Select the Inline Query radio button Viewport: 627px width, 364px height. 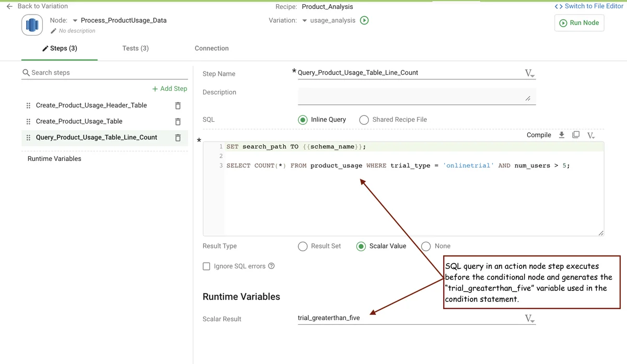(303, 120)
